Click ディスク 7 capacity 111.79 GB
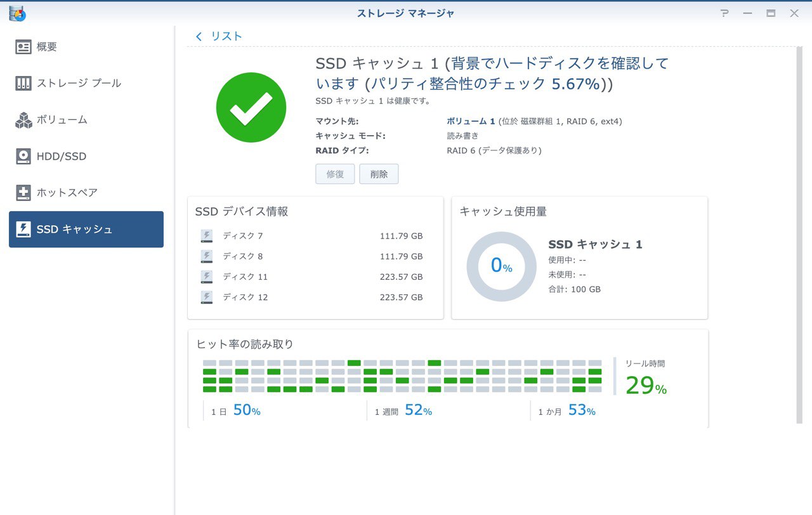812x515 pixels. pyautogui.click(x=401, y=236)
